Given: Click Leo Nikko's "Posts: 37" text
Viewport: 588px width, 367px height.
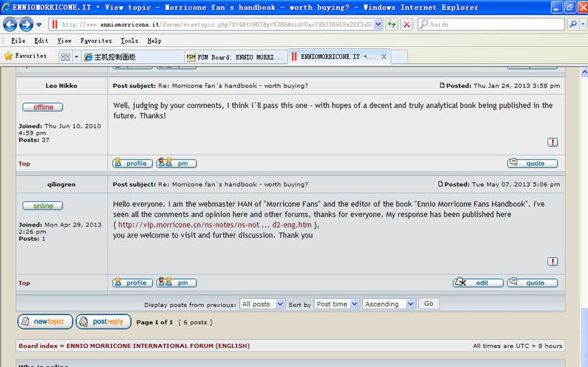Looking at the screenshot, I should coord(34,140).
